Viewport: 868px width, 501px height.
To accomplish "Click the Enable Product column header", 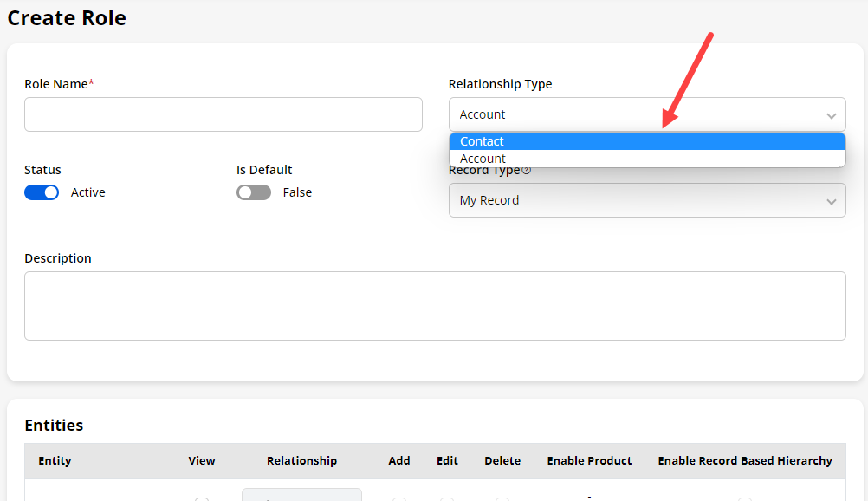I will click(589, 460).
